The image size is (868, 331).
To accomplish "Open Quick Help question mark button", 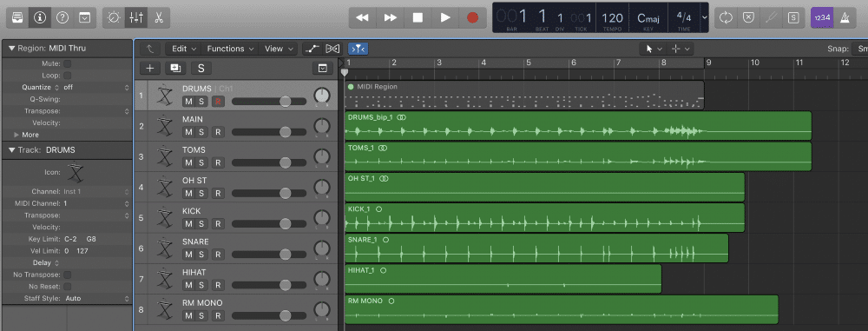I will pos(62,17).
